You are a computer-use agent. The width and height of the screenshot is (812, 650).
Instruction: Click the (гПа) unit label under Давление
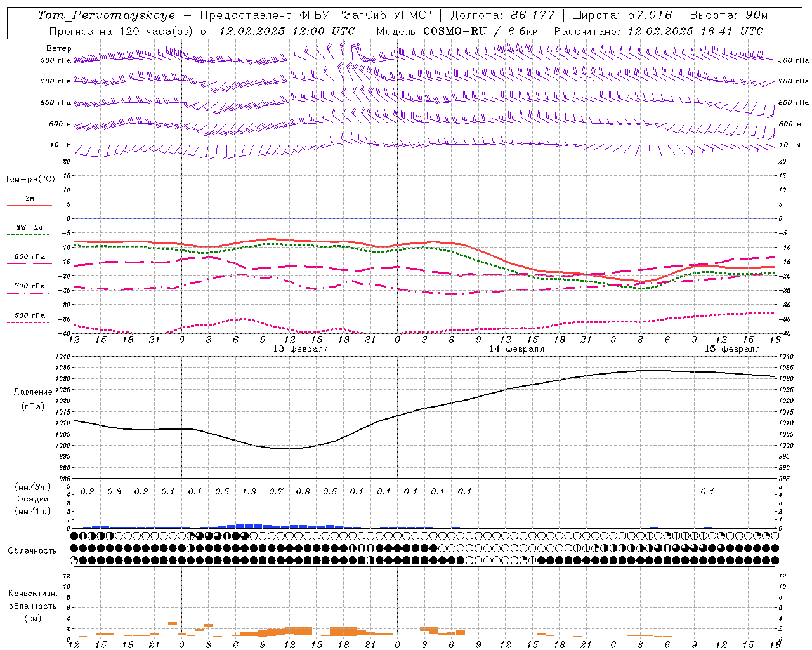pyautogui.click(x=32, y=406)
